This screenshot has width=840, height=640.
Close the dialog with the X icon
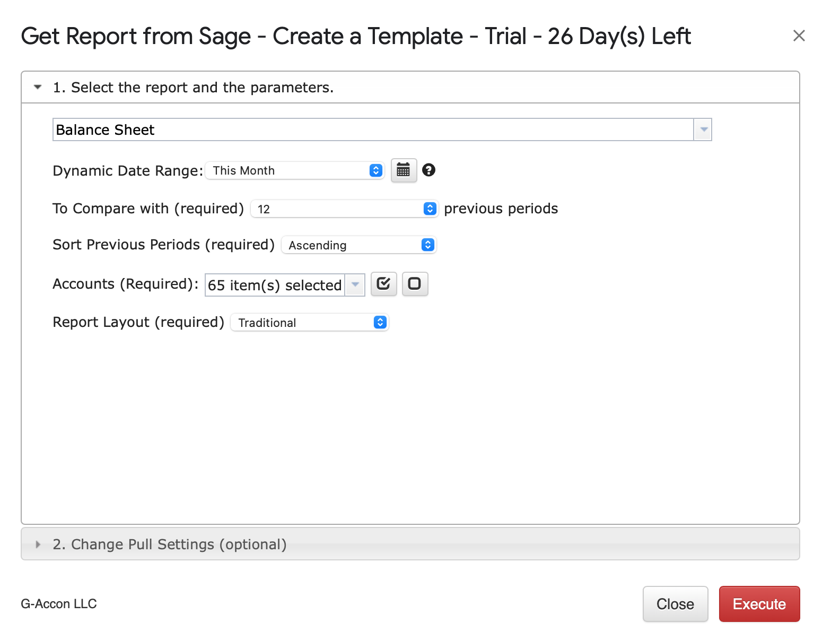pyautogui.click(x=799, y=36)
